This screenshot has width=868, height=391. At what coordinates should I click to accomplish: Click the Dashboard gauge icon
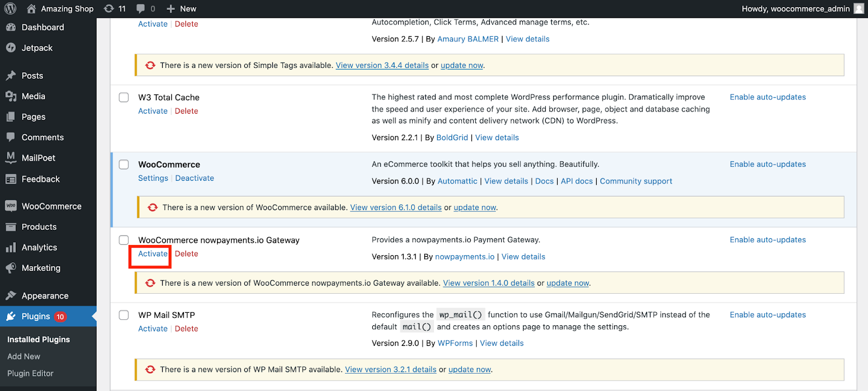pos(11,27)
